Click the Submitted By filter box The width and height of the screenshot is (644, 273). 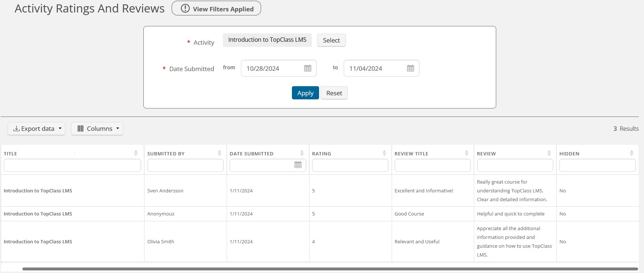[x=185, y=165]
